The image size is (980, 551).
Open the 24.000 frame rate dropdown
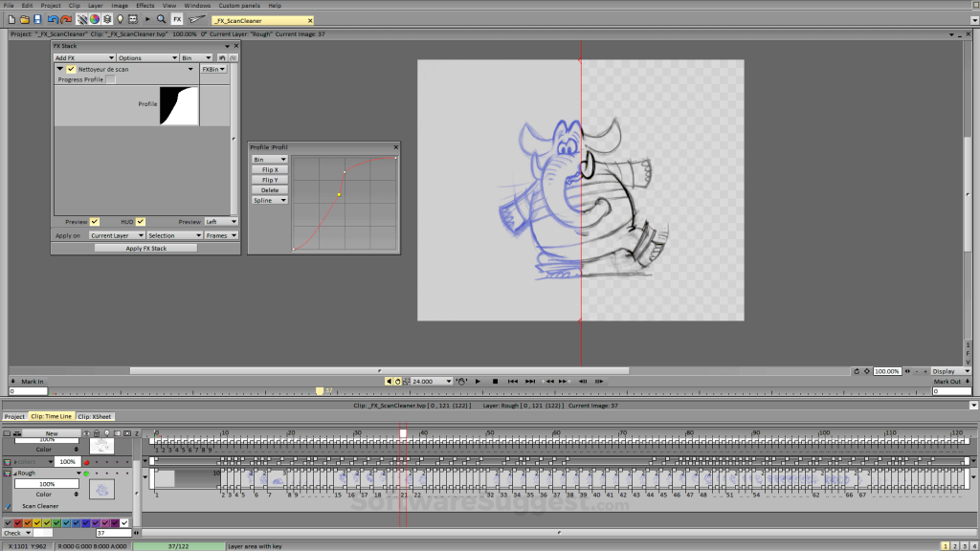click(432, 381)
